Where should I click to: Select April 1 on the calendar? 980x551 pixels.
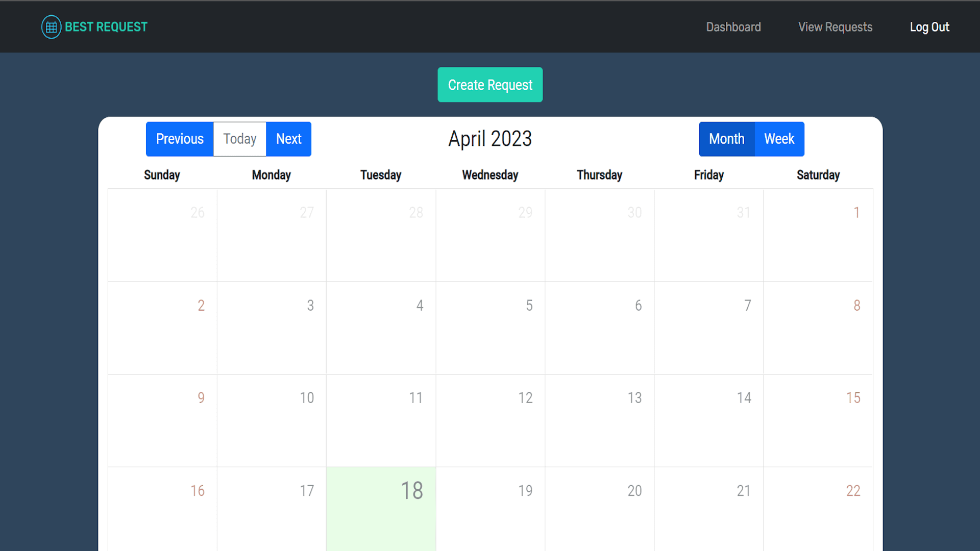(x=818, y=235)
